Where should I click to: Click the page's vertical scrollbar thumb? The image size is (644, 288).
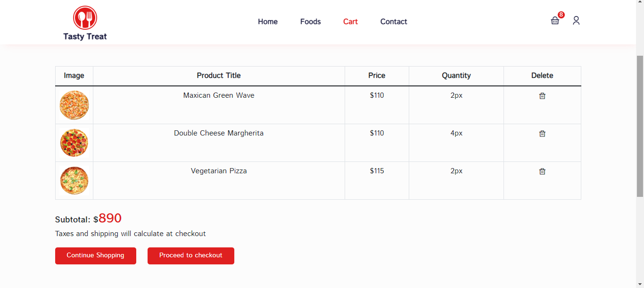point(640,126)
